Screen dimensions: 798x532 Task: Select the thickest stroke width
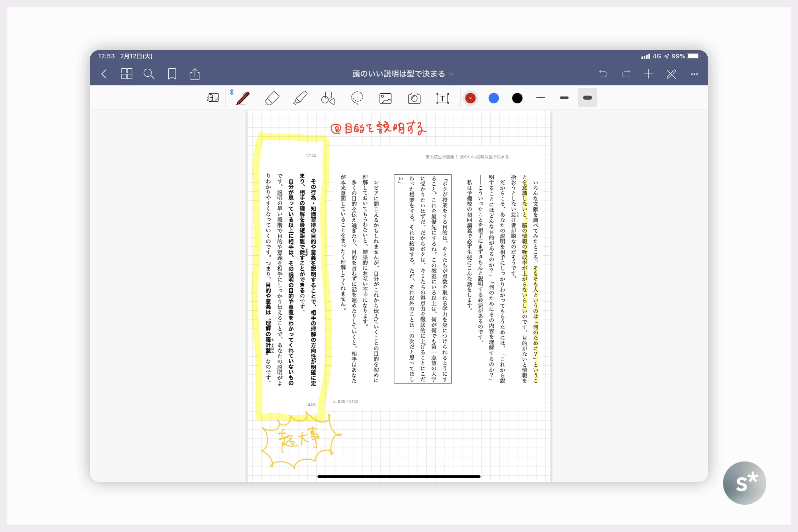coord(587,98)
